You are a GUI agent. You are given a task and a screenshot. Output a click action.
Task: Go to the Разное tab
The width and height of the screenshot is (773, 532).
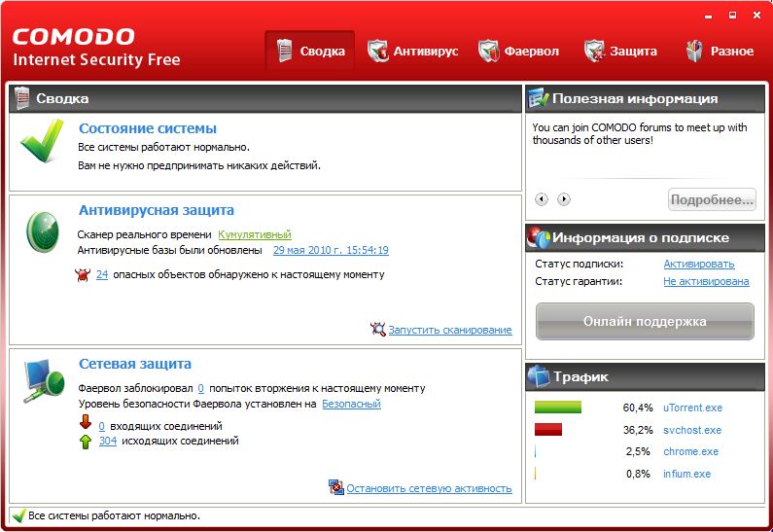coord(720,52)
